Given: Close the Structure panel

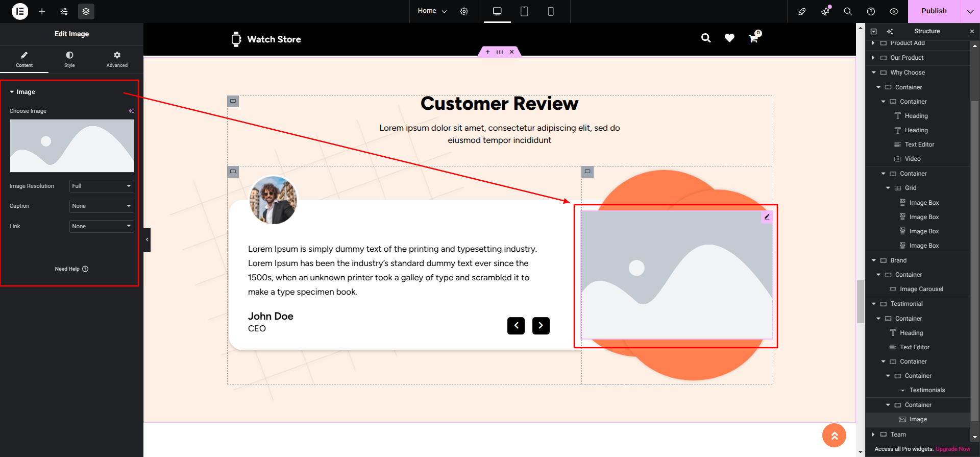Looking at the screenshot, I should point(972,32).
